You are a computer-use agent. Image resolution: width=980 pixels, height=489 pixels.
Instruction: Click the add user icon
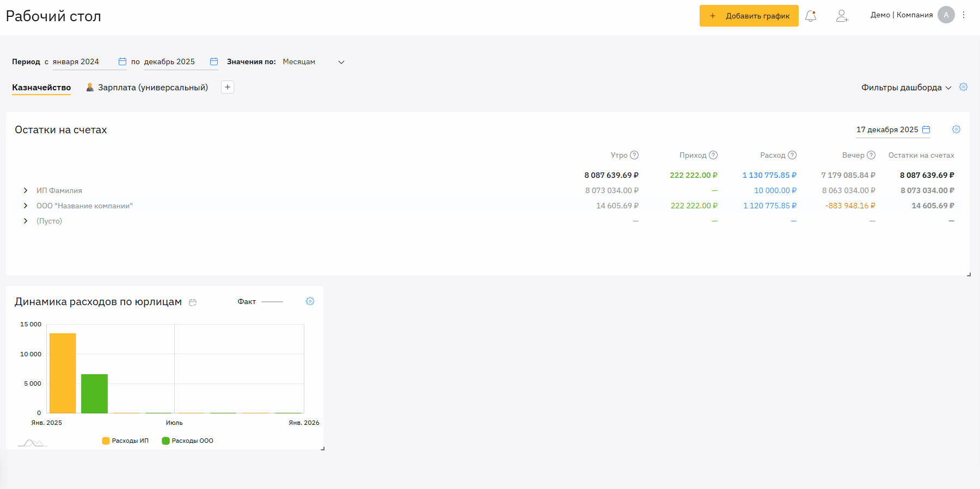(x=842, y=16)
